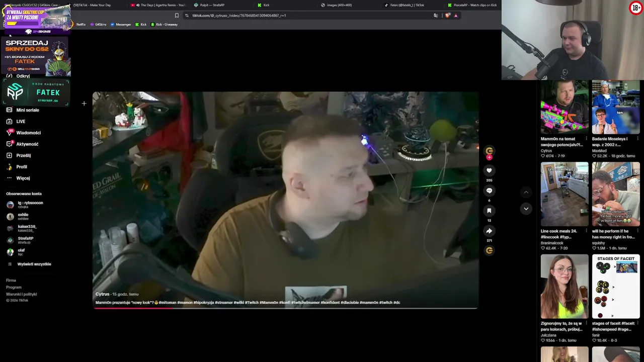Image resolution: width=644 pixels, height=362 pixels.
Task: Bookmark the video with the save icon
Action: pos(489,211)
